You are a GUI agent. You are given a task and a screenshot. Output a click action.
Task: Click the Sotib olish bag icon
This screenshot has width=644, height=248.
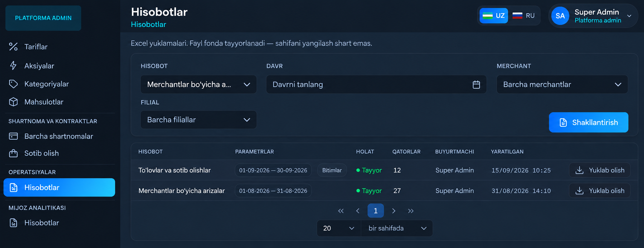[13, 153]
